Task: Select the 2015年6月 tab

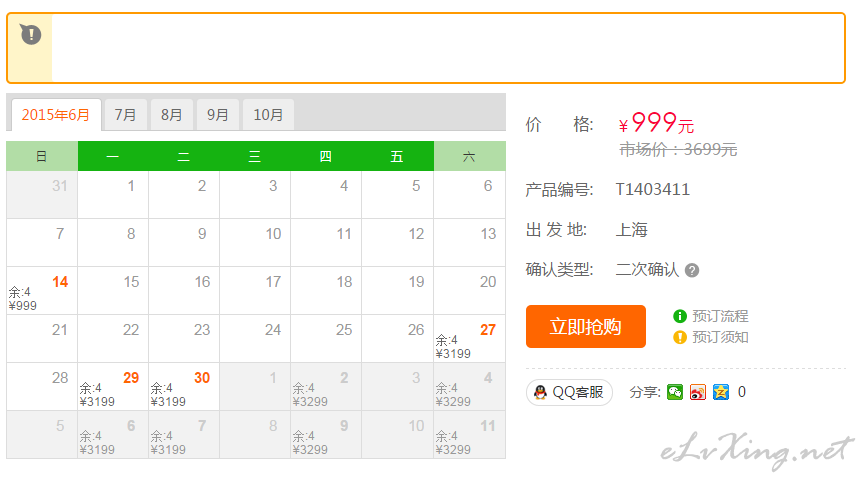Action: (x=56, y=115)
